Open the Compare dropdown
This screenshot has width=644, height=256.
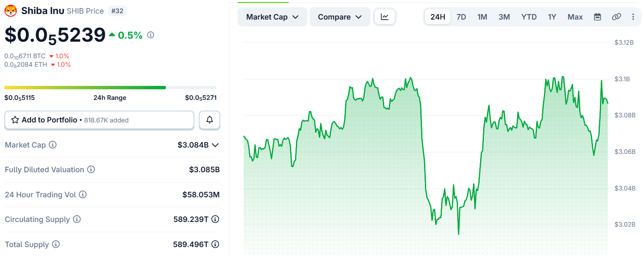pos(340,17)
